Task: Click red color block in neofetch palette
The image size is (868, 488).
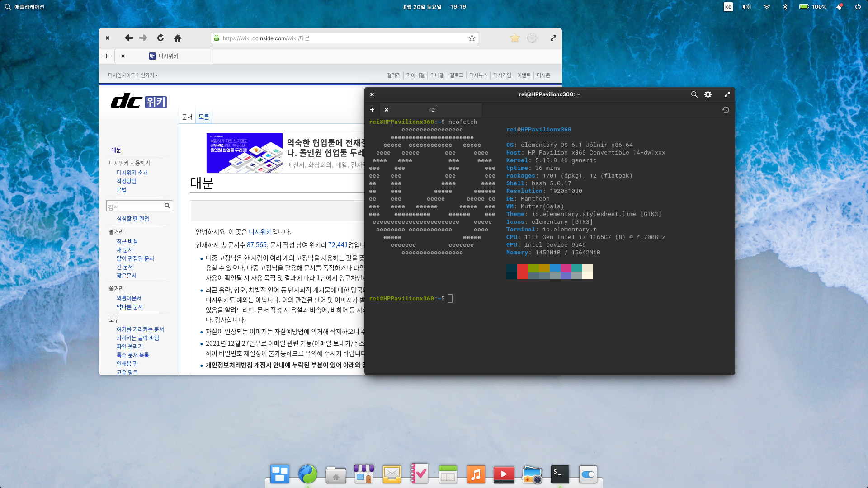Action: coord(522,272)
